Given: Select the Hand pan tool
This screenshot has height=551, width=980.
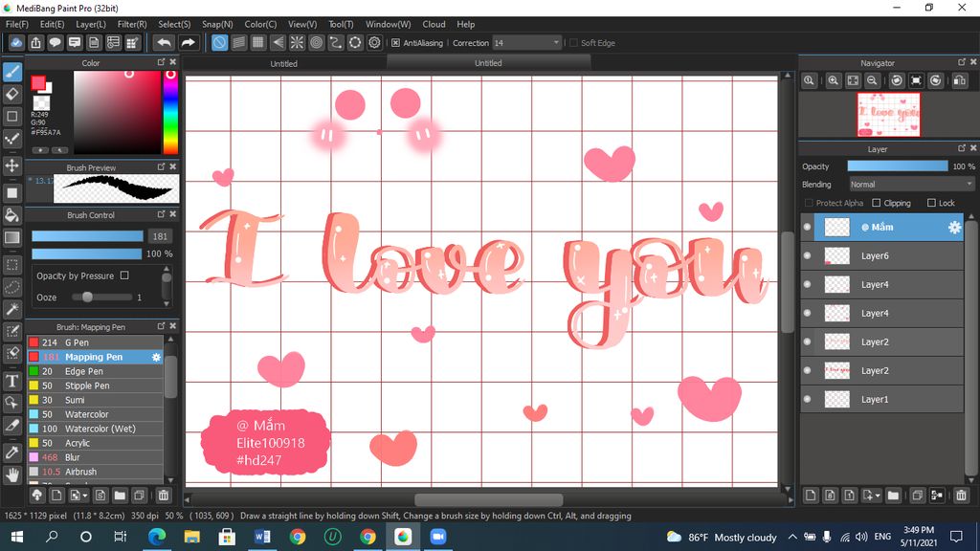Looking at the screenshot, I should (x=11, y=474).
